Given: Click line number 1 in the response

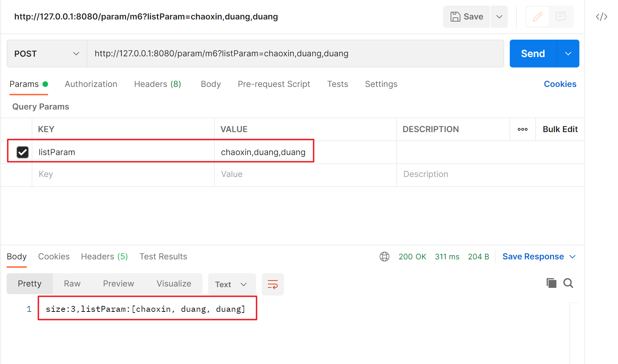Looking at the screenshot, I should (29, 309).
